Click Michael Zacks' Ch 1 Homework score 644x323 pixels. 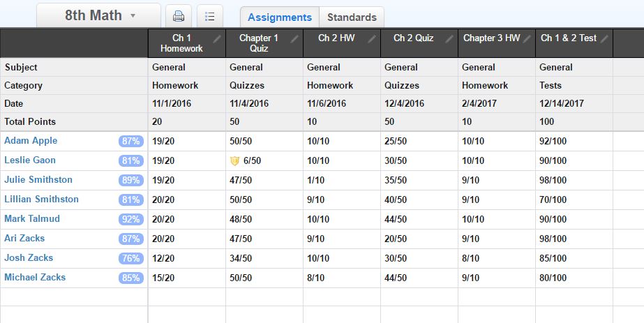pos(163,278)
